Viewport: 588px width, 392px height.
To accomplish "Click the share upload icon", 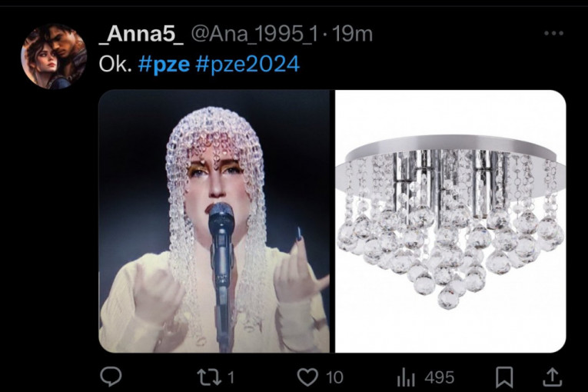I will 552,377.
